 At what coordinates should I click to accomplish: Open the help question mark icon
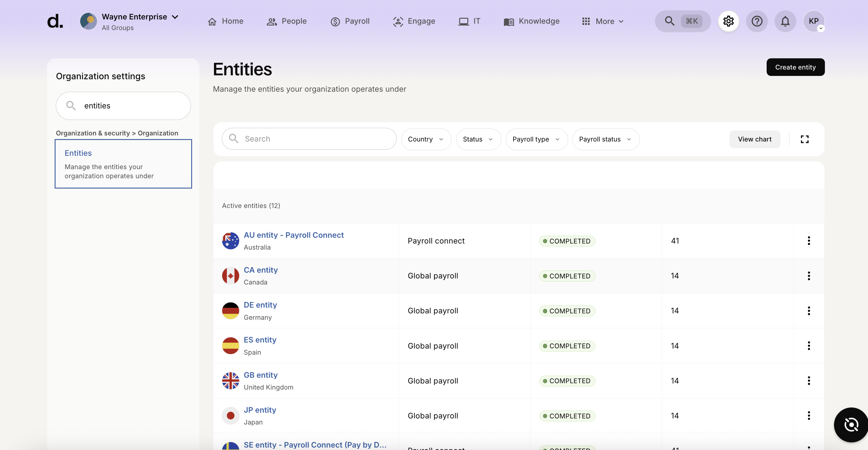[x=757, y=21]
